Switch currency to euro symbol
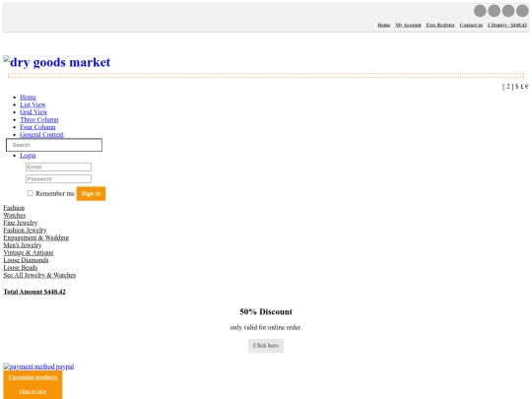 [526, 87]
